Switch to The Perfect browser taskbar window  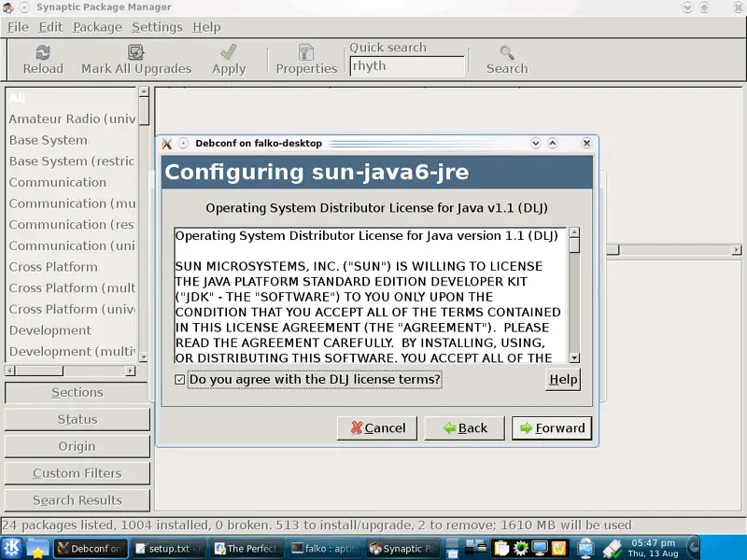247,549
